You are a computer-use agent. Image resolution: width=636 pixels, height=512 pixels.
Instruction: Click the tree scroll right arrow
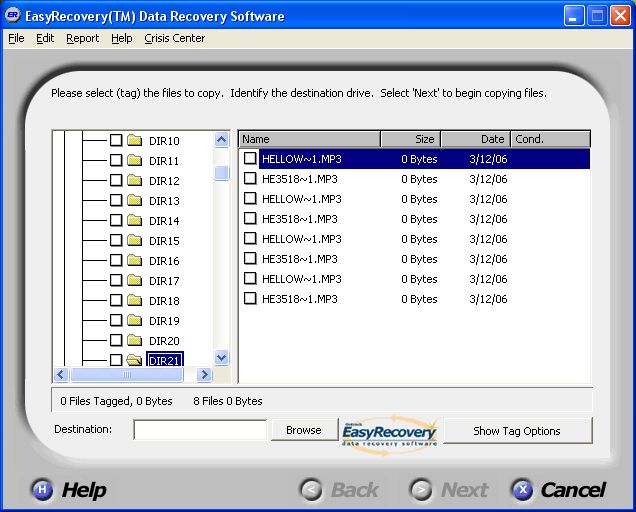tap(204, 374)
